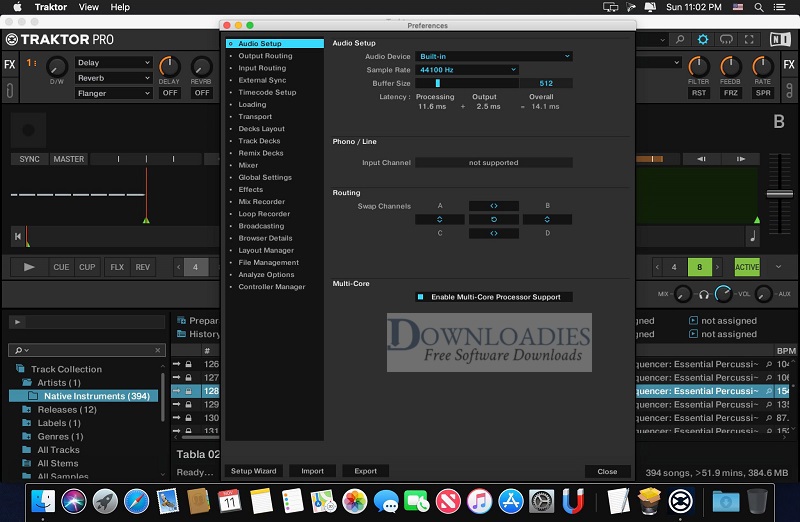This screenshot has width=800, height=522.
Task: Enable Multi-Core Processor Support checkbox
Action: (x=420, y=297)
